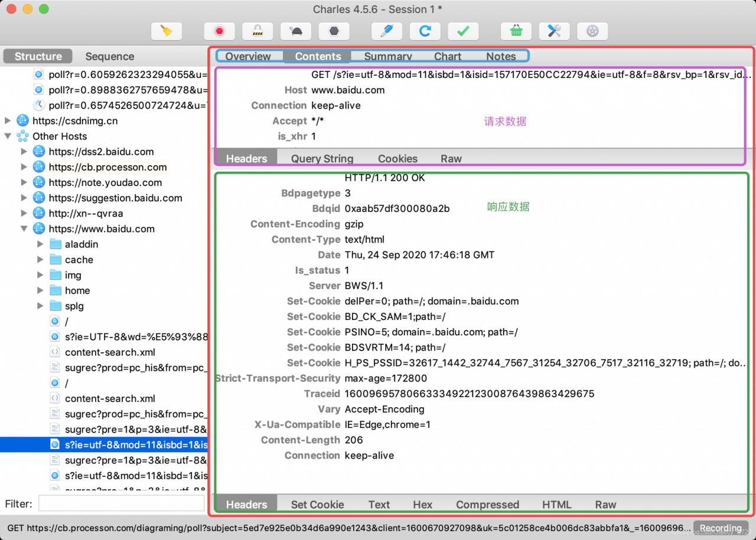Toggle SSL proxying lock icon

[x=258, y=31]
